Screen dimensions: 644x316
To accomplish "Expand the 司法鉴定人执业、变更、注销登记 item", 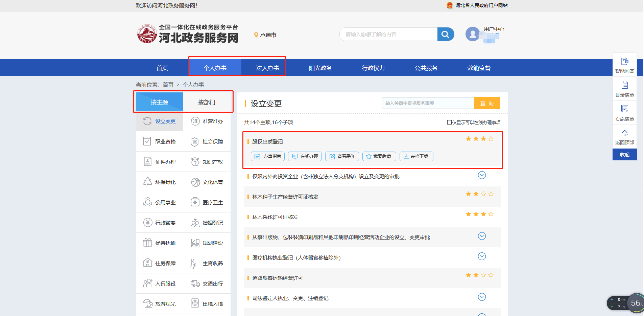I will (482, 297).
